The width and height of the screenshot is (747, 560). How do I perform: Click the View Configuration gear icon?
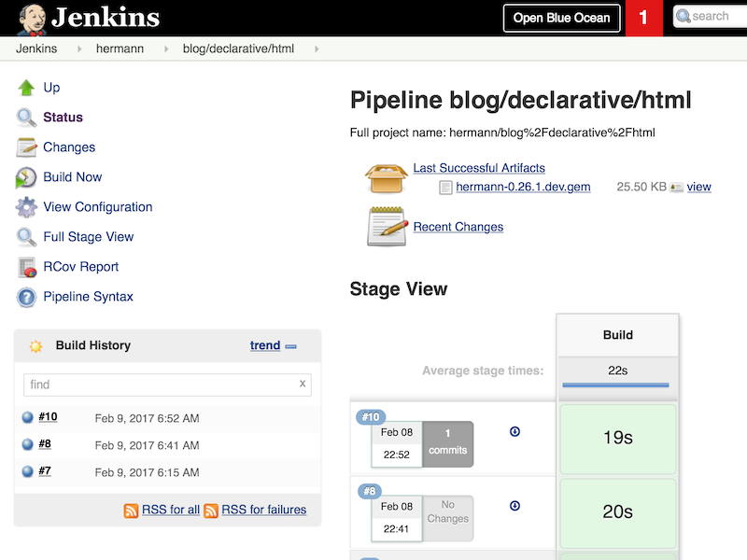point(26,207)
